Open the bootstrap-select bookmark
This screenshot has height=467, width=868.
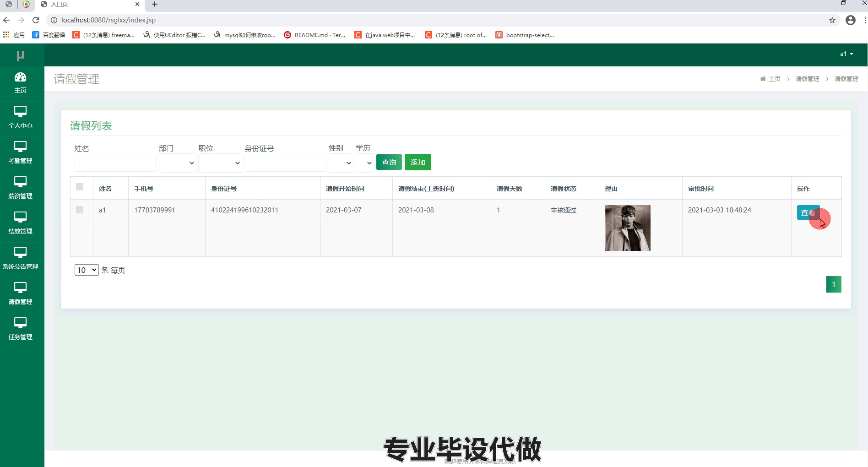pyautogui.click(x=525, y=35)
